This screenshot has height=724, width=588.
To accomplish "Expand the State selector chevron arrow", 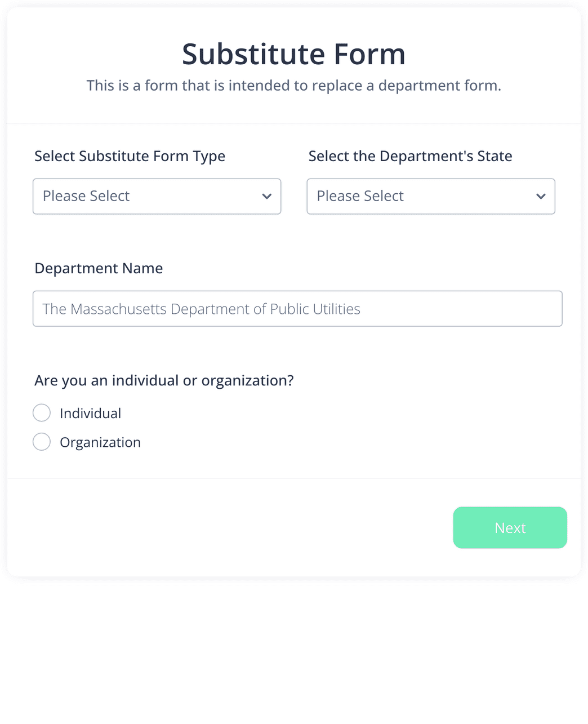I will [541, 196].
